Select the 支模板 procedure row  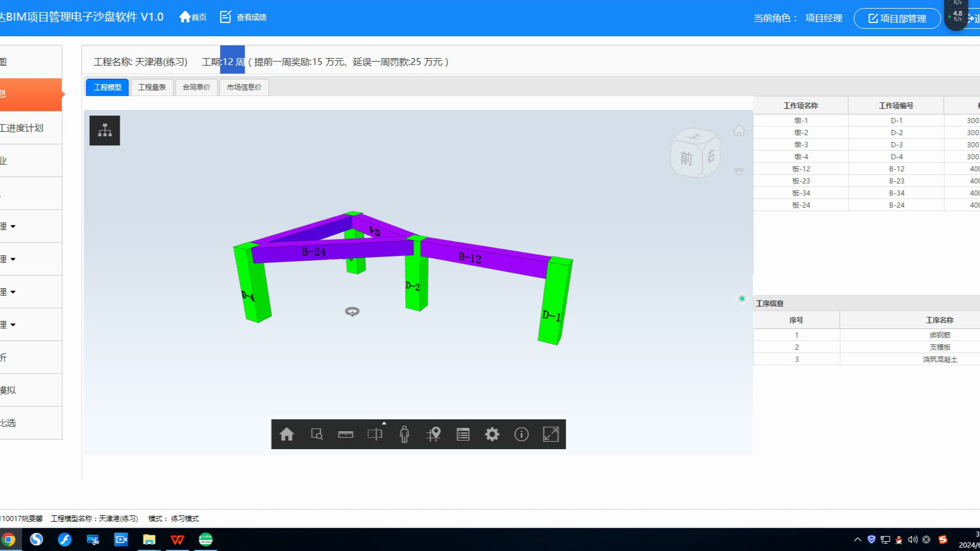867,347
